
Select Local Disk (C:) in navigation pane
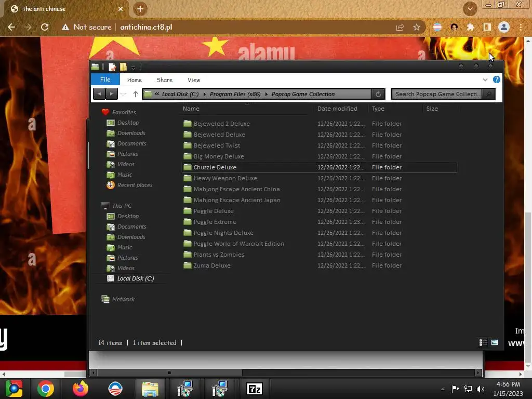point(136,278)
